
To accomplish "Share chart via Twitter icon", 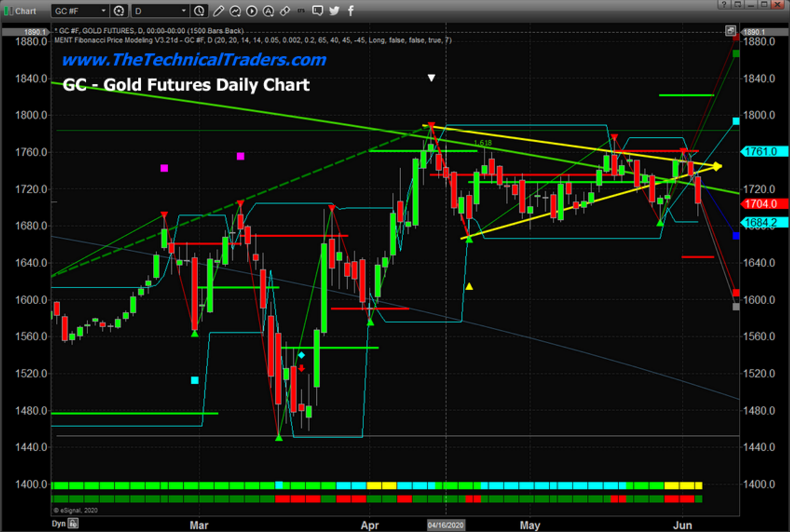I will click(x=334, y=11).
